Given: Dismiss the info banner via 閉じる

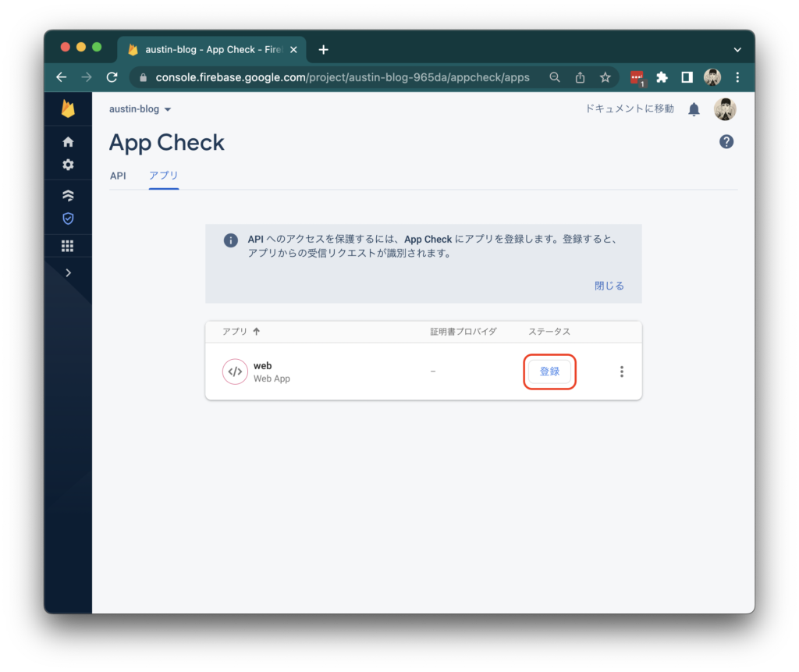Looking at the screenshot, I should (609, 286).
